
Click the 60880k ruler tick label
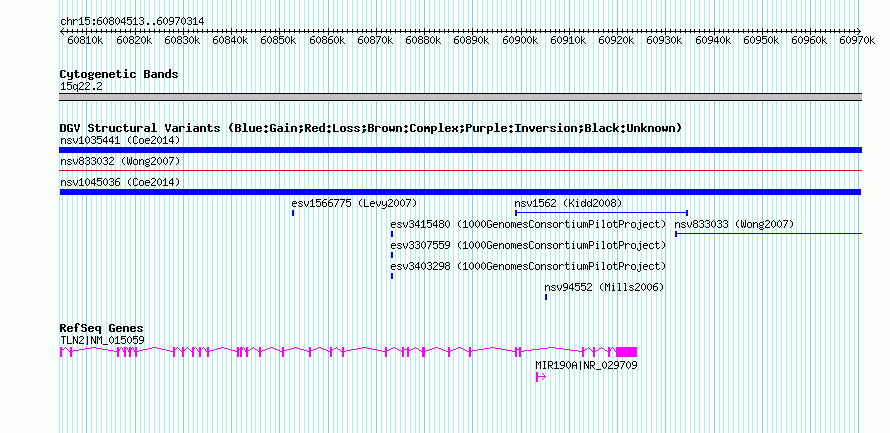423,40
